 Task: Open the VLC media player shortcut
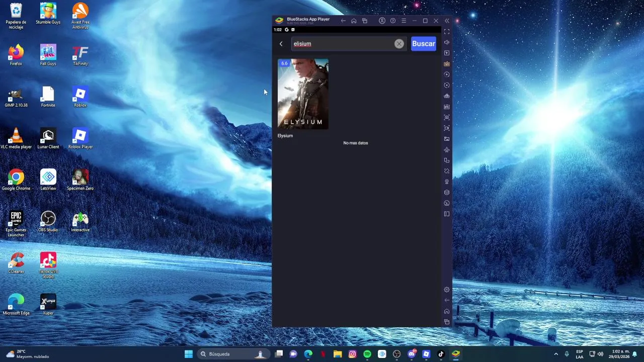(x=16, y=139)
